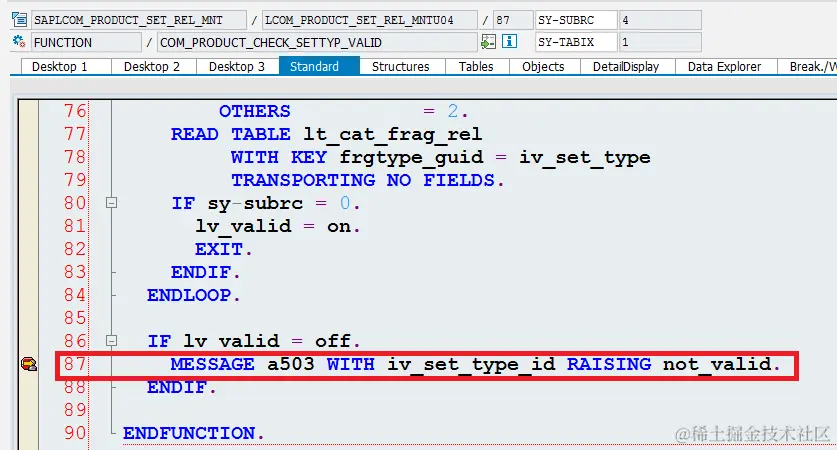Click iv_set_type_id on line 87
The height and width of the screenshot is (450, 837).
[471, 365]
